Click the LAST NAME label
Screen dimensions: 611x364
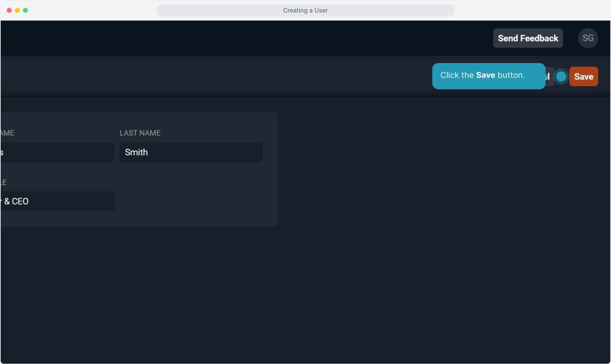click(x=140, y=133)
